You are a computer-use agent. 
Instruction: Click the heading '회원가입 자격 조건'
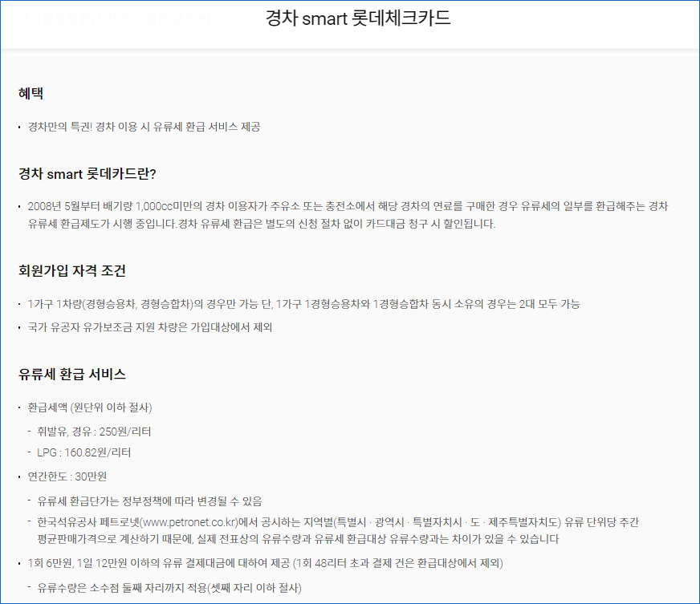(x=72, y=270)
